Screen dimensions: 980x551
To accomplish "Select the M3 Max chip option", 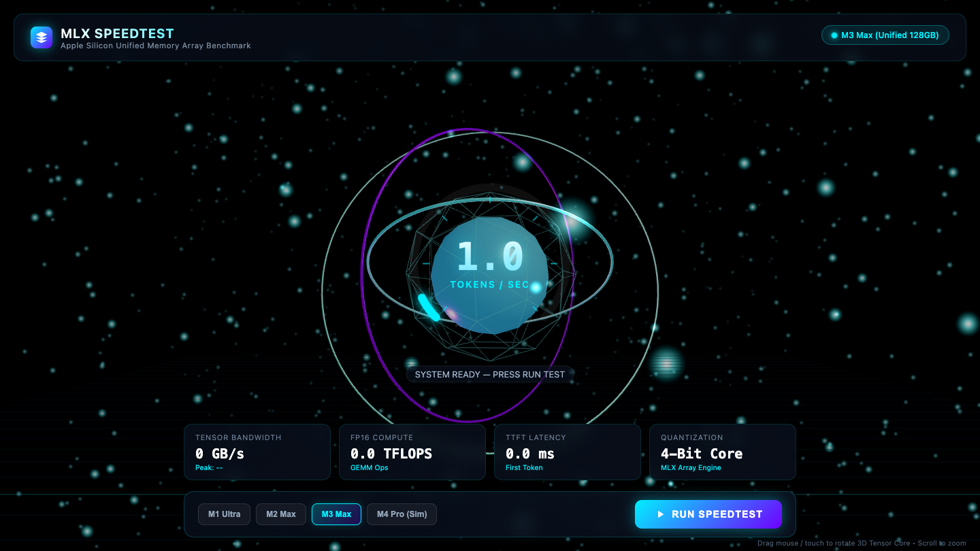I will pos(336,514).
